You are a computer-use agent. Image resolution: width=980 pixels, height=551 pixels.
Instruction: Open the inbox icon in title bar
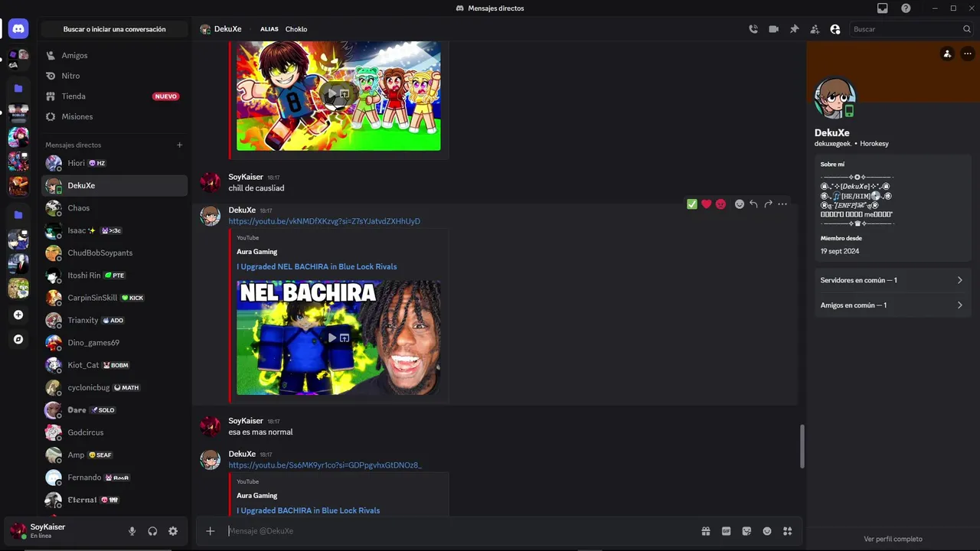point(883,8)
